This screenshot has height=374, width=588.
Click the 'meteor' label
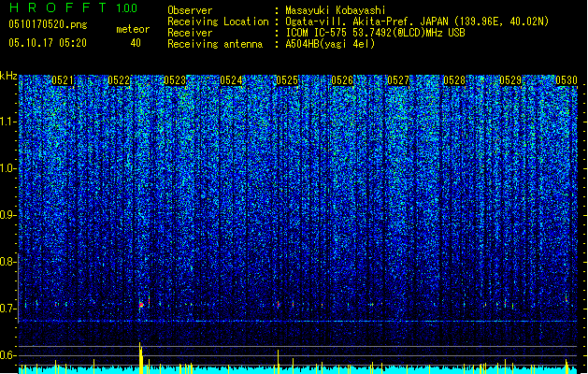[133, 29]
